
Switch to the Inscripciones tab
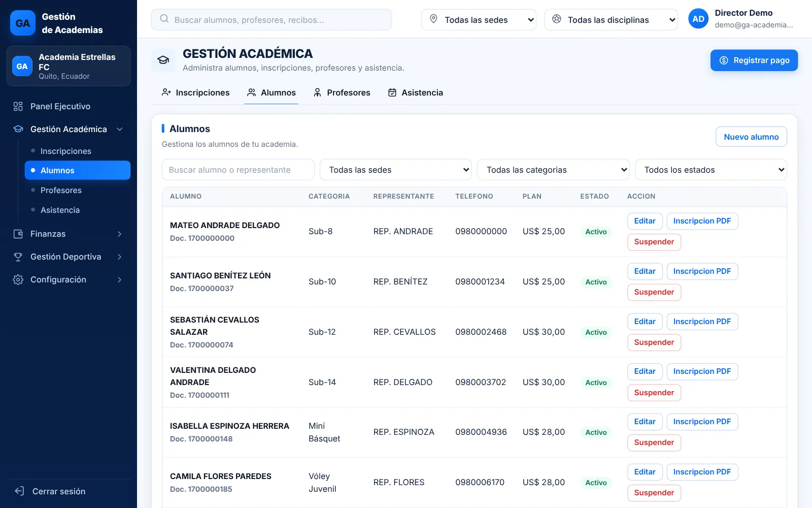[x=195, y=92]
